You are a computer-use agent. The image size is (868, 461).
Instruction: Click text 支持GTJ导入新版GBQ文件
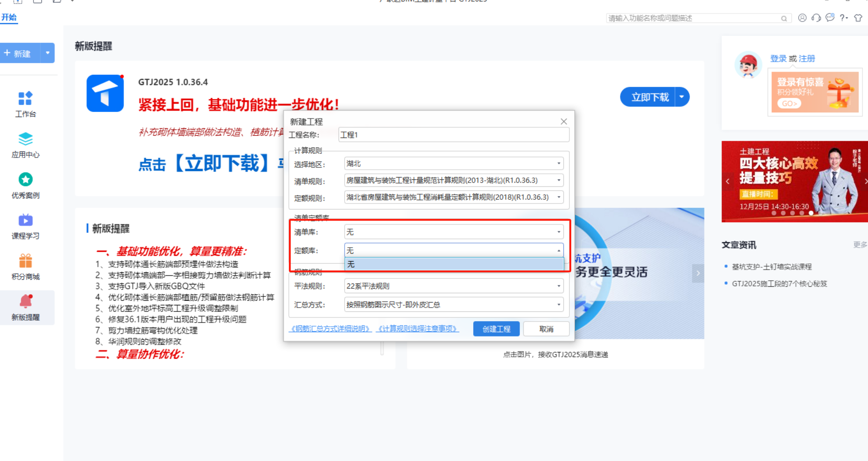tap(157, 286)
